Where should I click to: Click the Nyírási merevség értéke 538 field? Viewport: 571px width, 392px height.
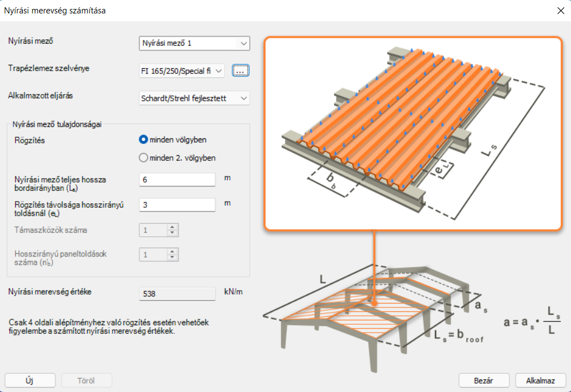click(177, 293)
